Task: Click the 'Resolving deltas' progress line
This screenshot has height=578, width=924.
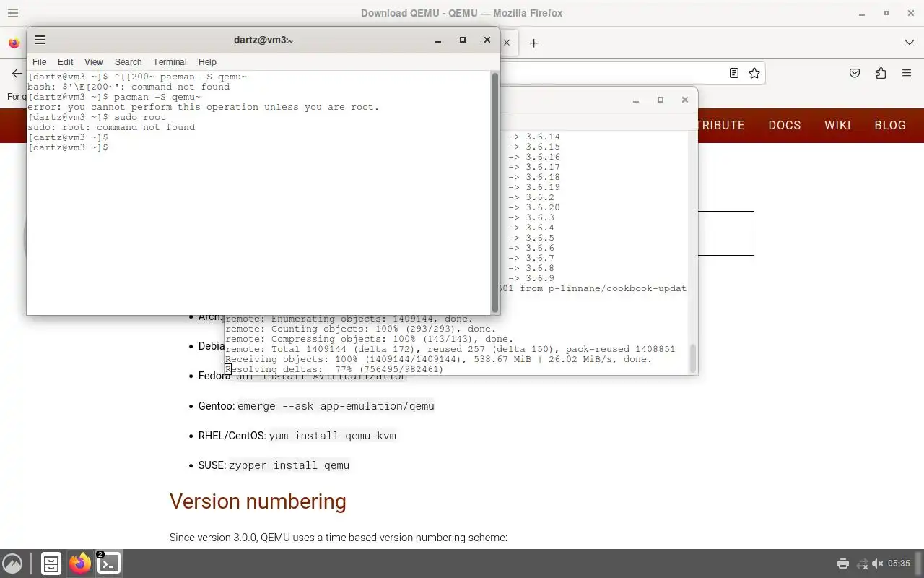Action: 334,369
